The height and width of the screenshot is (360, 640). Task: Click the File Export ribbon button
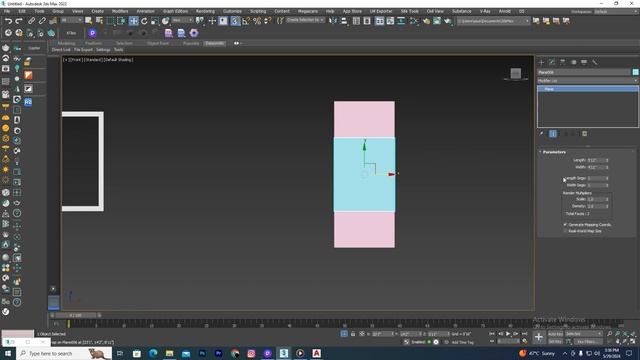click(83, 50)
